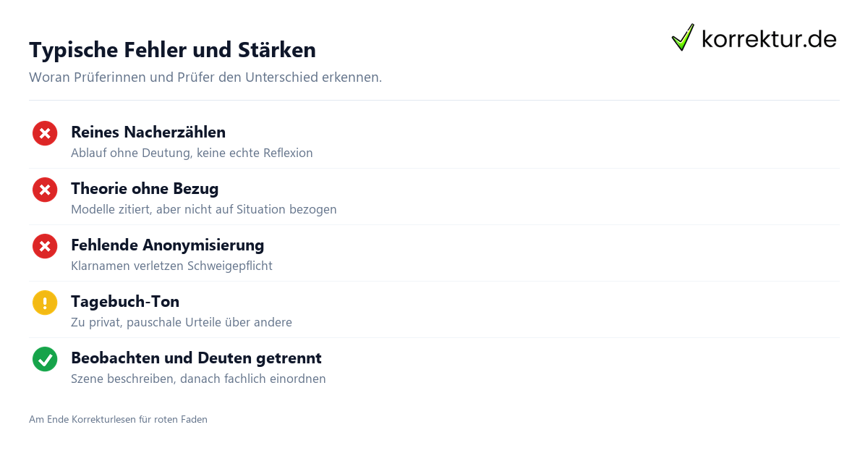
Task: Click the description Szene beschreiben, danach fachlich einordnen
Action: point(198,379)
